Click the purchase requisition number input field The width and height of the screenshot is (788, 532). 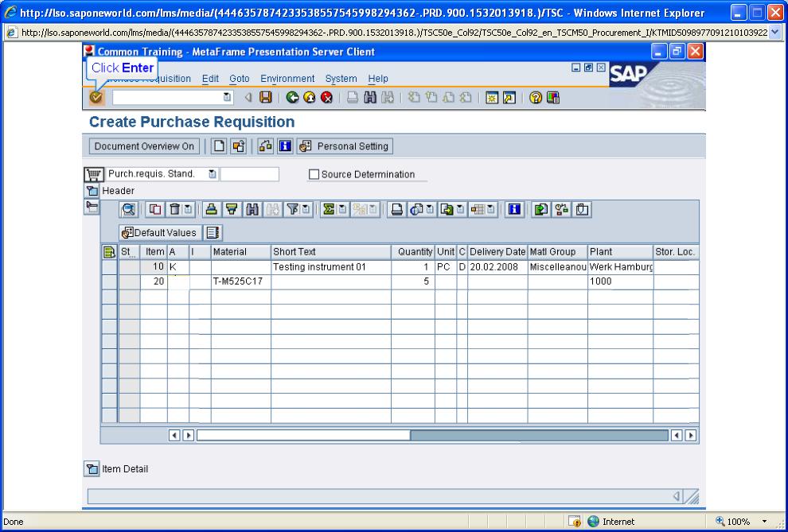(x=249, y=174)
